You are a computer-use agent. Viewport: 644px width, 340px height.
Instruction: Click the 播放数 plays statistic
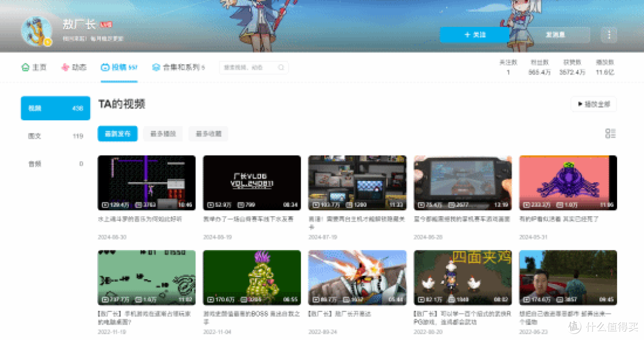[x=605, y=67]
